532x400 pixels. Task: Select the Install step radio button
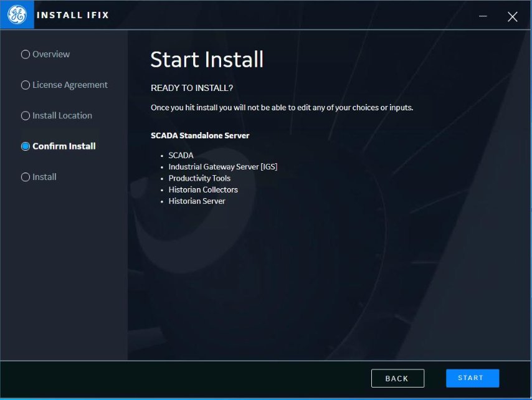26,177
